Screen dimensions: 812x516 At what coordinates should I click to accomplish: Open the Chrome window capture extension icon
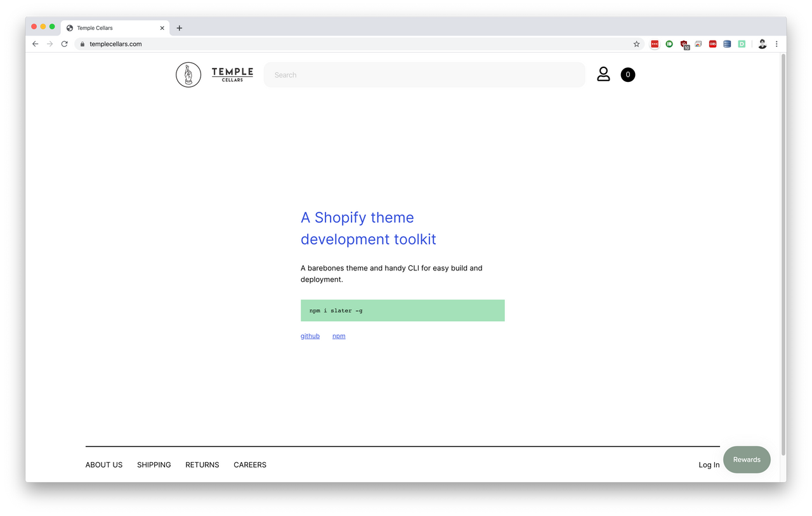[698, 44]
